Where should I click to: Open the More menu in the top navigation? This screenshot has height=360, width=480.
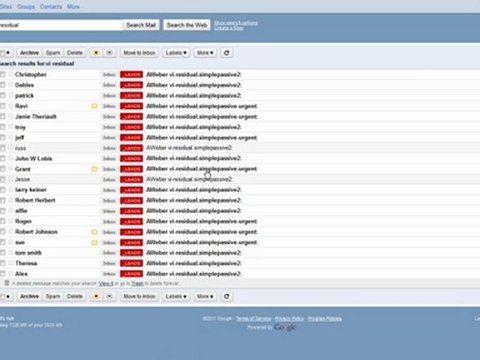tap(73, 6)
